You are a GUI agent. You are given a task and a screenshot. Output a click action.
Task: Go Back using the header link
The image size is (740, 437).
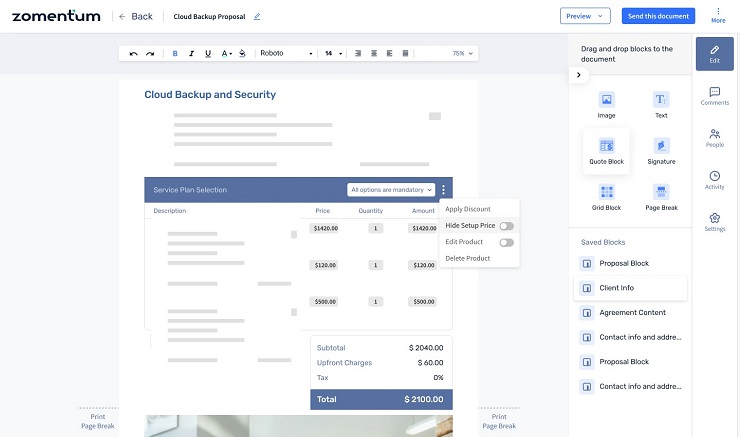coord(135,16)
